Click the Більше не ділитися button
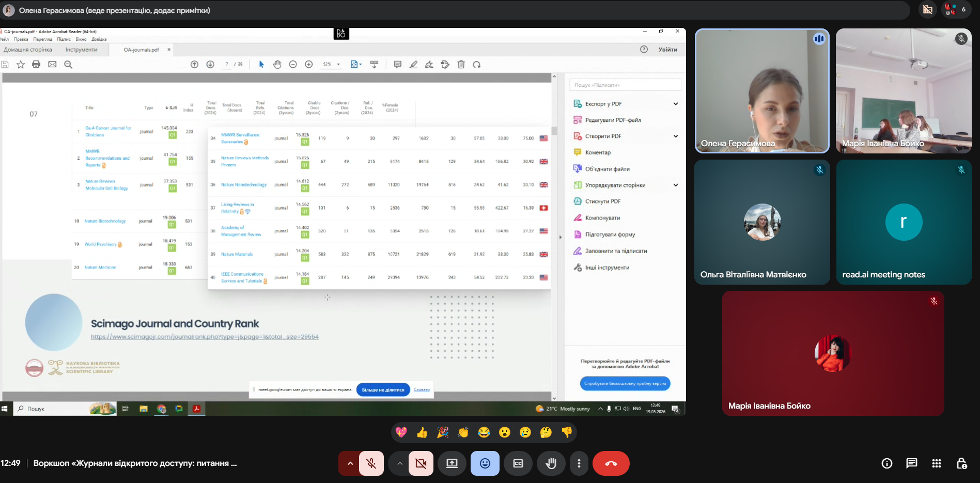This screenshot has width=980, height=483. pyautogui.click(x=383, y=389)
